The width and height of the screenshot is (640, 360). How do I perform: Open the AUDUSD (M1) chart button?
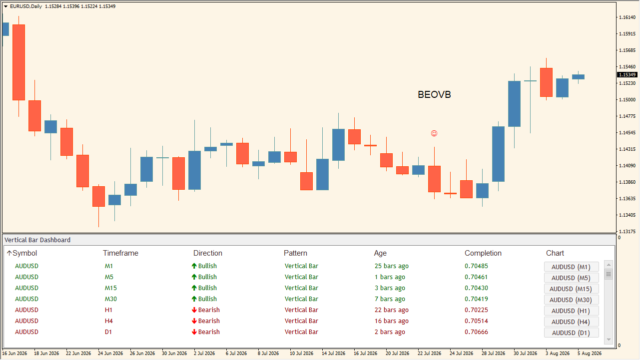[x=571, y=267]
